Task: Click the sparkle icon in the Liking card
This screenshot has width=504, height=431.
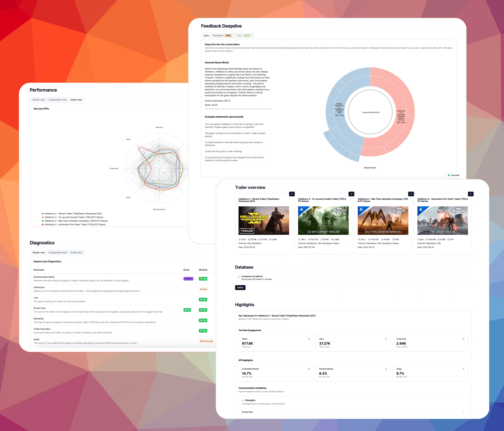Action: (x=463, y=369)
